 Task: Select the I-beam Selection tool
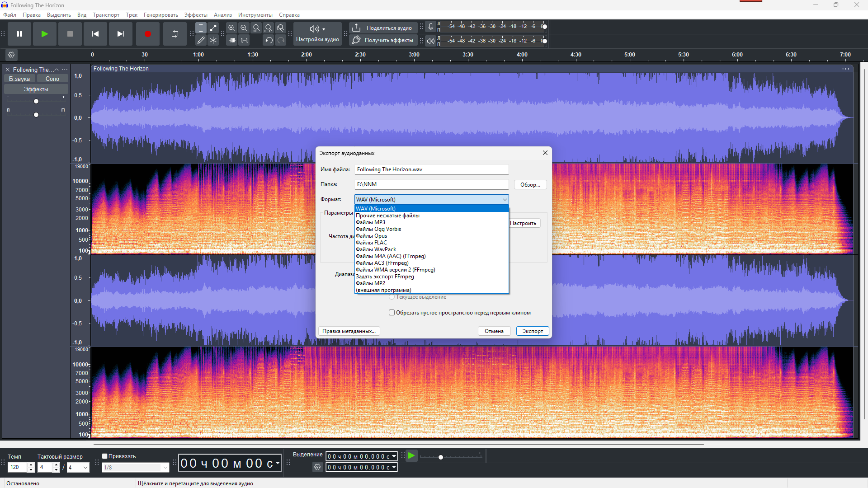(201, 28)
